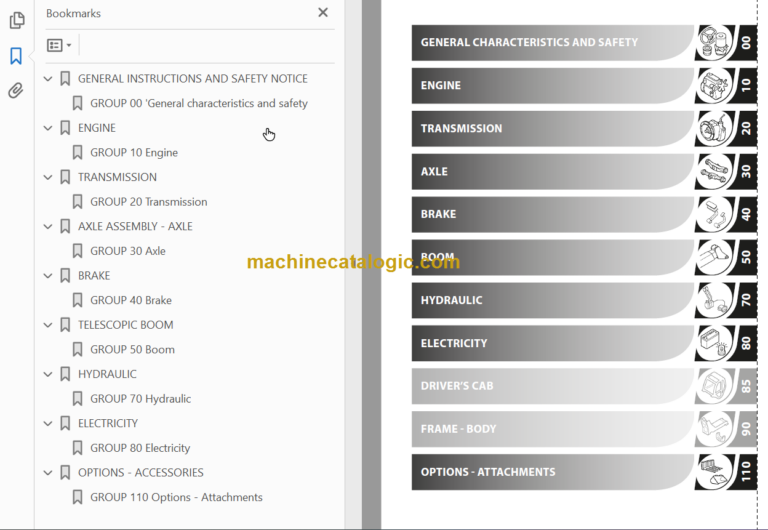The image size is (768, 530).
Task: Click the BRAKE section banner on page
Action: (x=552, y=214)
